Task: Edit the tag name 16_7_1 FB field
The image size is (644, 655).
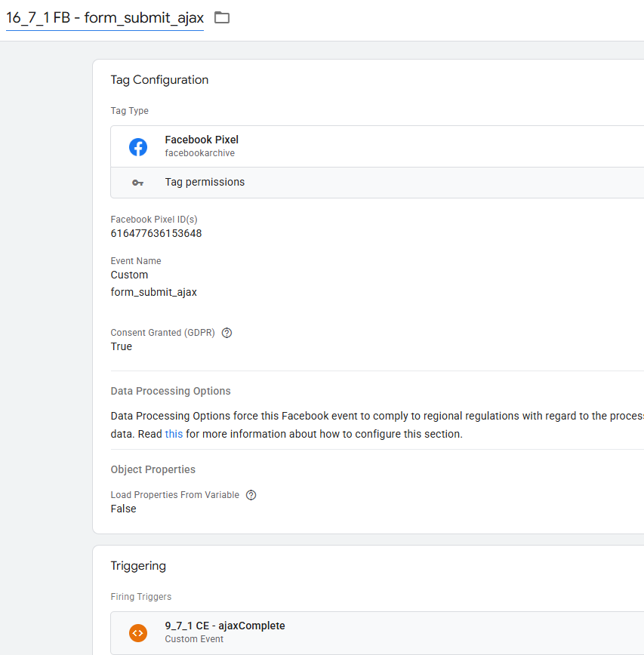Action: (x=105, y=17)
